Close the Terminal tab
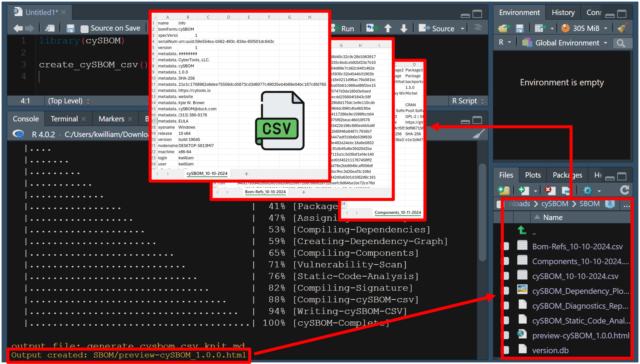 [84, 119]
